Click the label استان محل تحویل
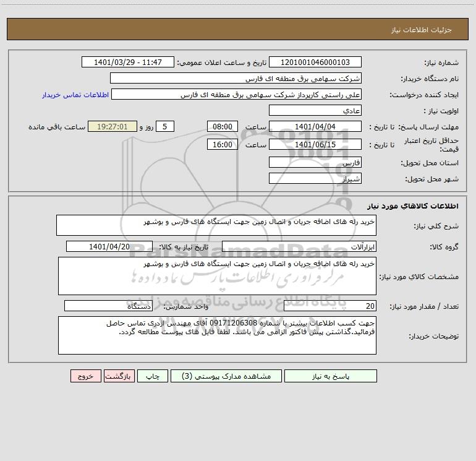The image size is (476, 461). tap(430, 163)
